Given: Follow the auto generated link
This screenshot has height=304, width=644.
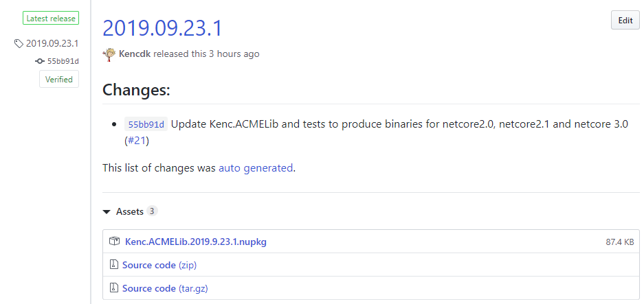Looking at the screenshot, I should (256, 168).
